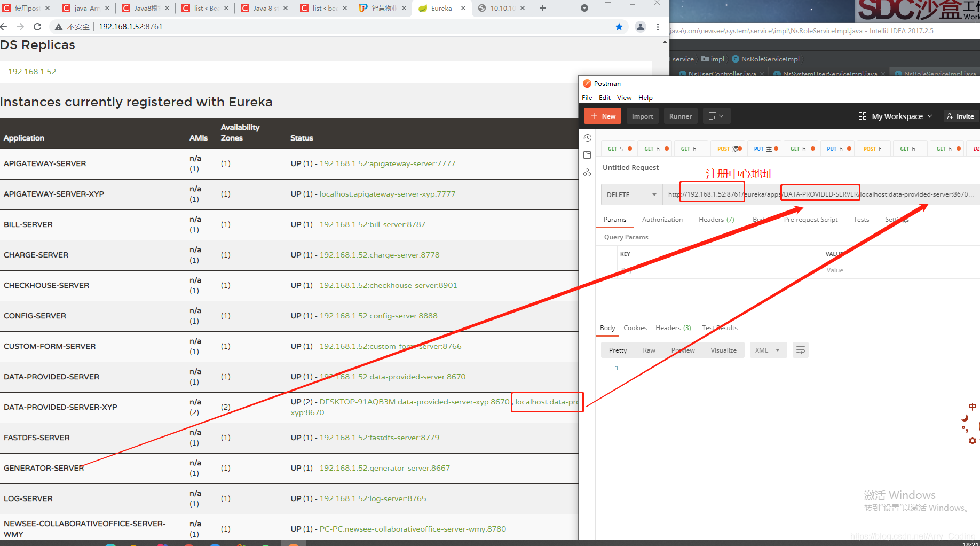Open the 'POST 添' Postman request tab
Viewport: 980px width, 546px height.
coord(729,149)
